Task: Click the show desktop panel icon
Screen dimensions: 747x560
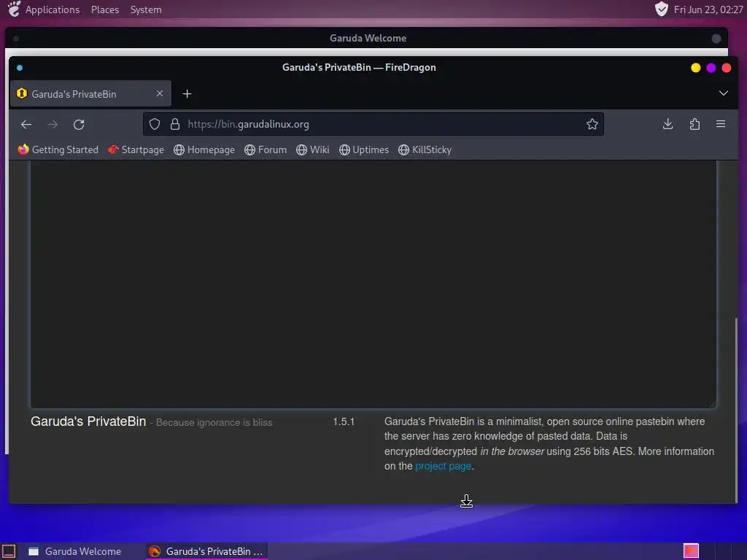Action: click(9, 551)
